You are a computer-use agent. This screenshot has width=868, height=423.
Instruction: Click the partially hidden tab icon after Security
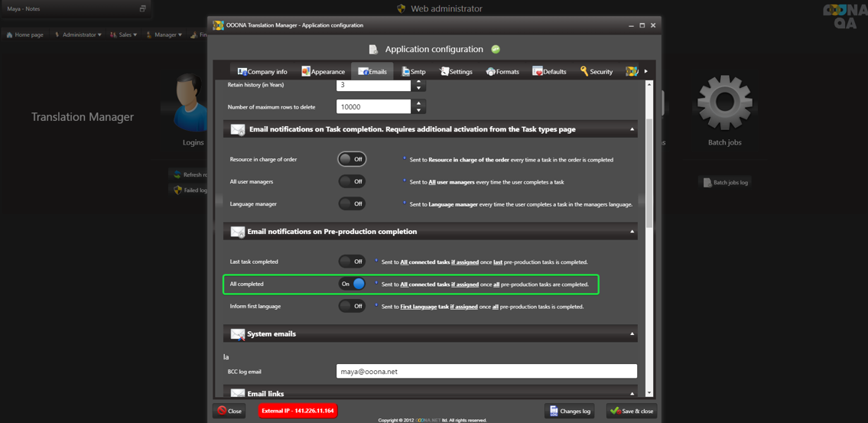(632, 71)
